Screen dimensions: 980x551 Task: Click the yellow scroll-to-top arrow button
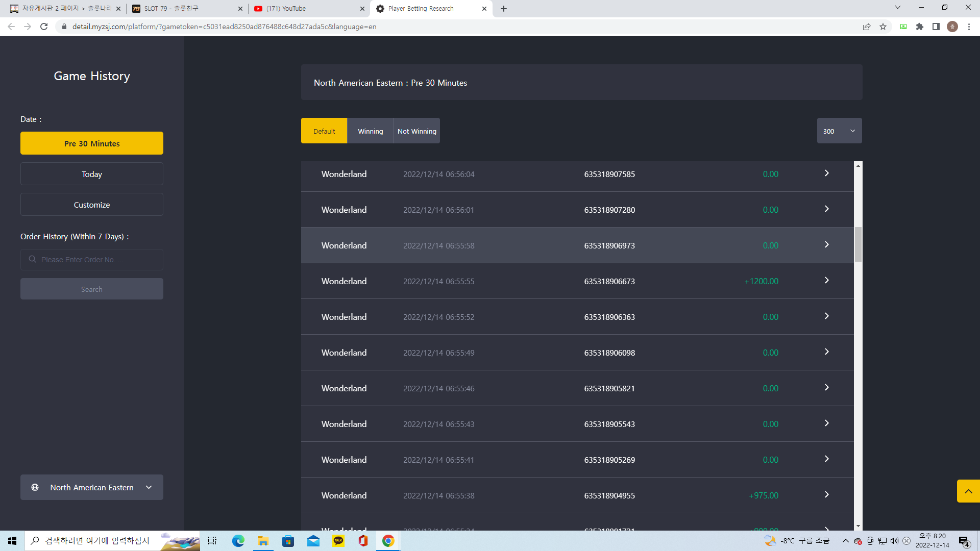tap(968, 491)
